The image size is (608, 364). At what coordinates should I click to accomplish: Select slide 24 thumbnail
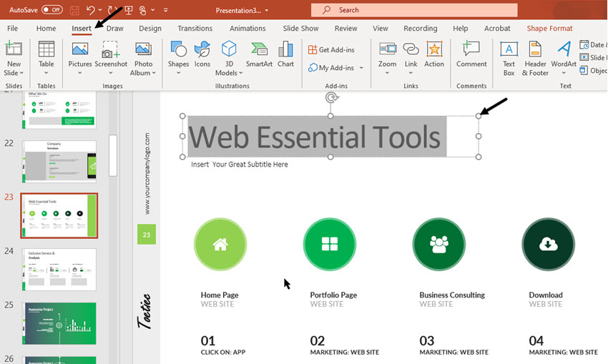pos(59,270)
